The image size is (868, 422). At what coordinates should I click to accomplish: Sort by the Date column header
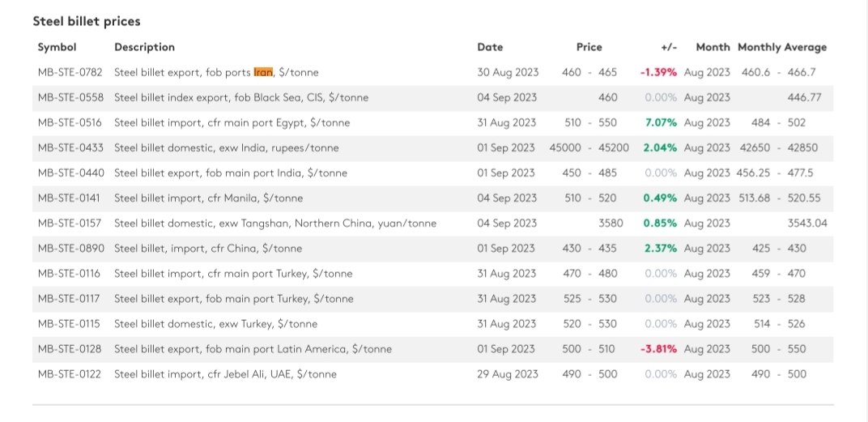point(490,47)
